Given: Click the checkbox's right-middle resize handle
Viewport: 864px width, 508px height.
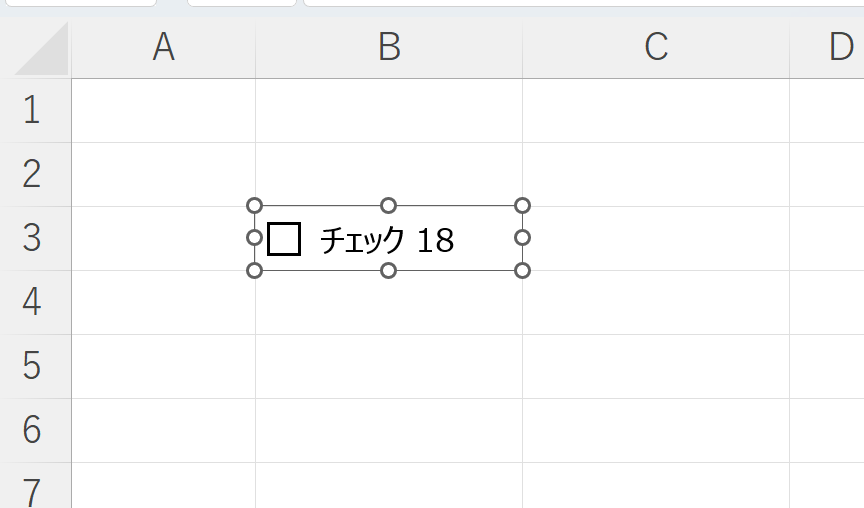Looking at the screenshot, I should pyautogui.click(x=522, y=238).
